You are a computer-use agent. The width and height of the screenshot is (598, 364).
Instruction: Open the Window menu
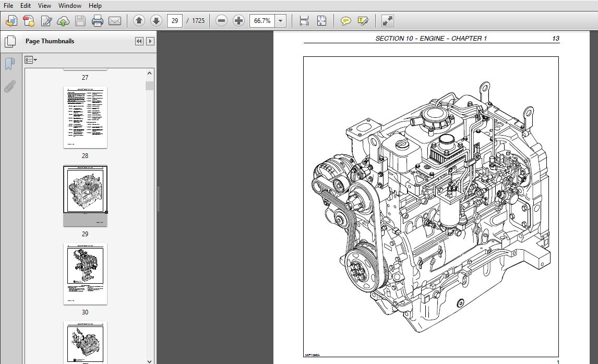pos(70,6)
